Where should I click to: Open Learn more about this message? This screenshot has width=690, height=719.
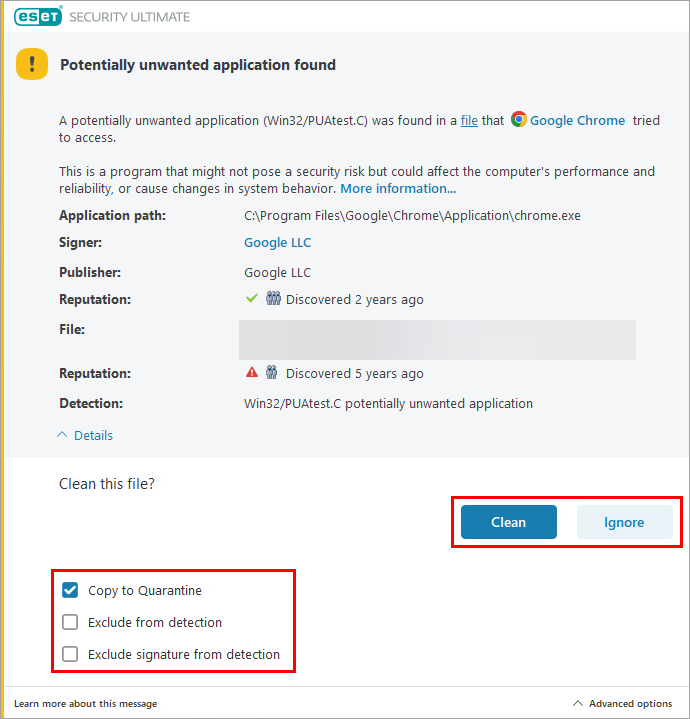tap(85, 704)
